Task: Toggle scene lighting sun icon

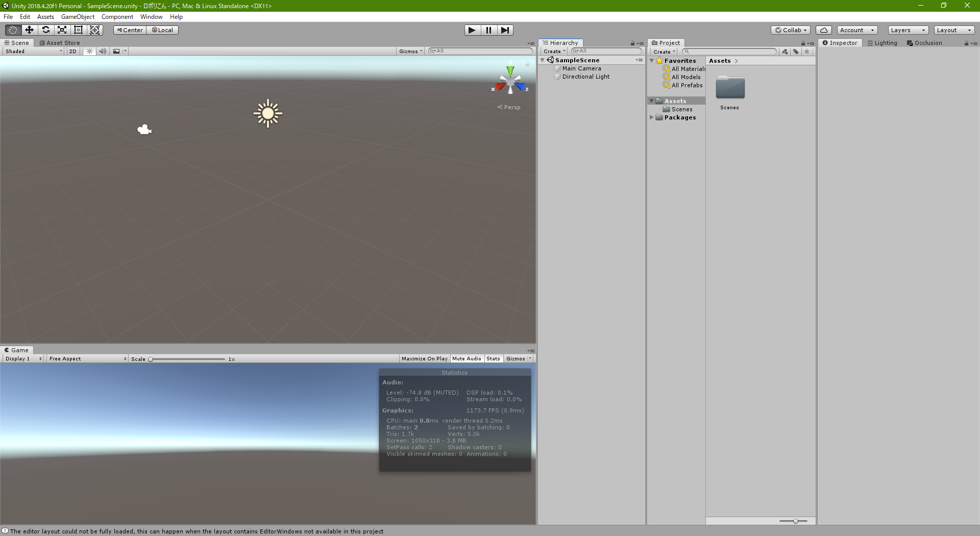Action: (89, 51)
